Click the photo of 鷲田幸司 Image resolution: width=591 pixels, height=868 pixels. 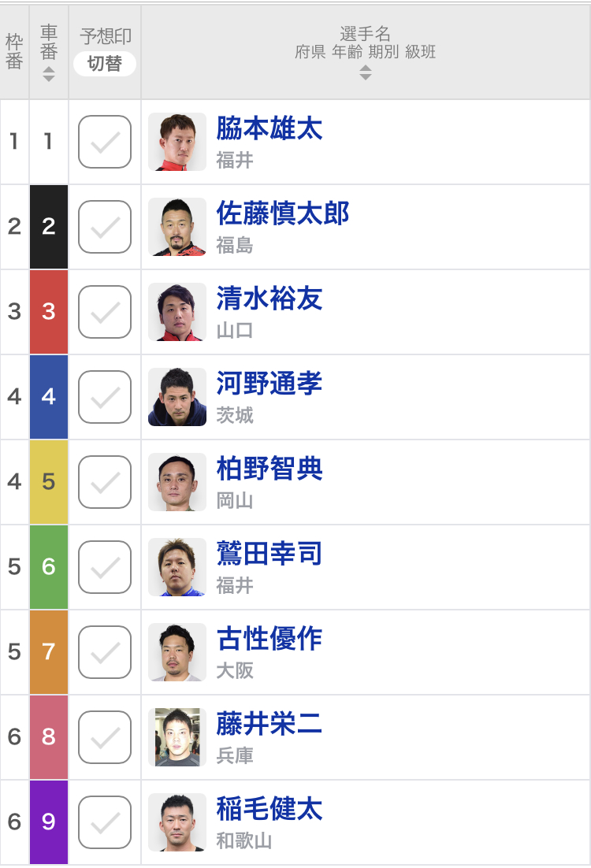click(177, 567)
